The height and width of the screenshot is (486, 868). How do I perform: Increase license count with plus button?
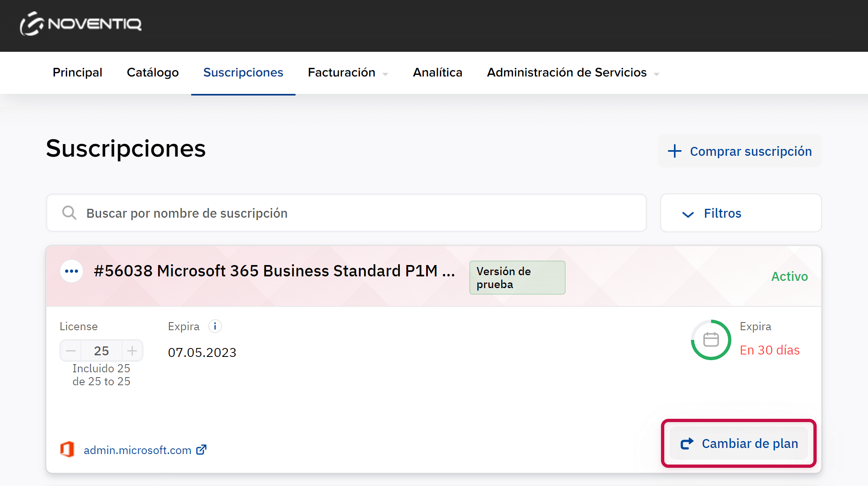pos(132,351)
